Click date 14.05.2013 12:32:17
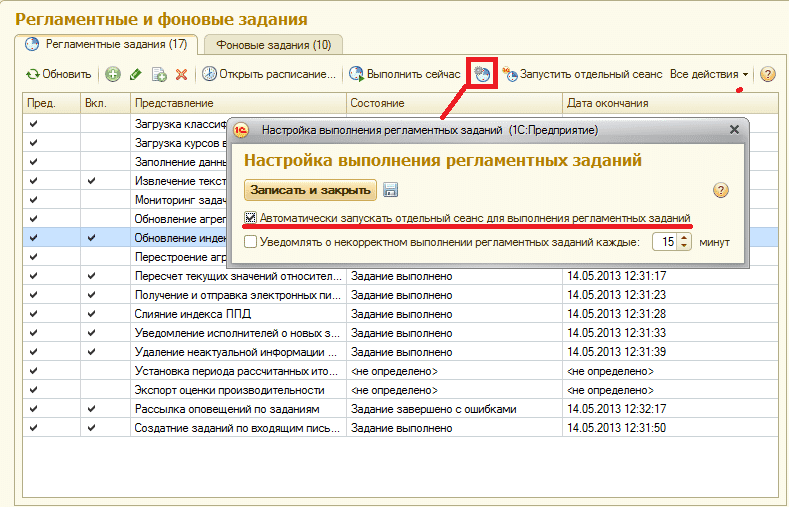This screenshot has width=789, height=508. (x=616, y=409)
